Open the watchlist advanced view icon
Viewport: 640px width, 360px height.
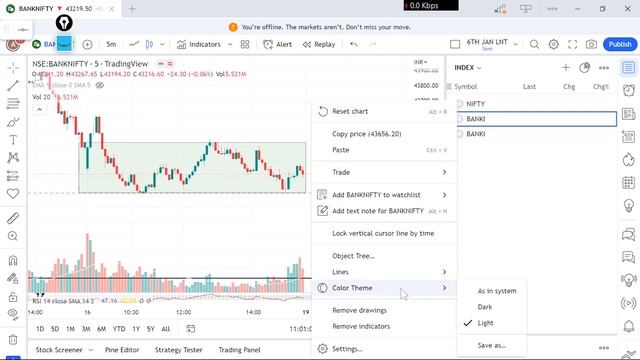584,68
